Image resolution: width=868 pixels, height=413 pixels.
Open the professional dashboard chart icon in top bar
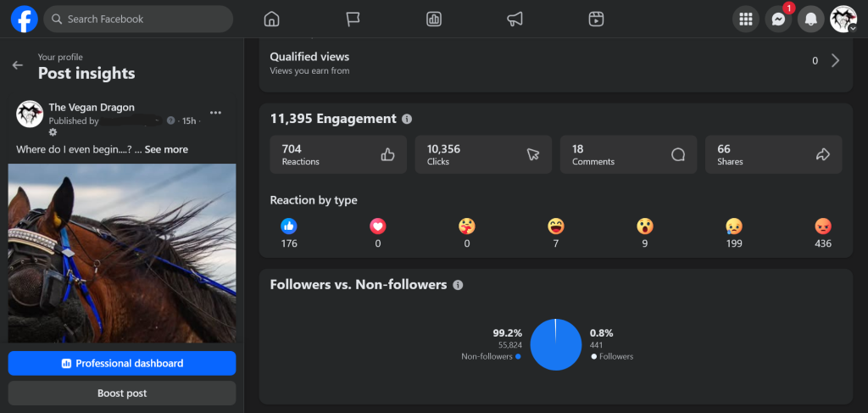pos(434,20)
